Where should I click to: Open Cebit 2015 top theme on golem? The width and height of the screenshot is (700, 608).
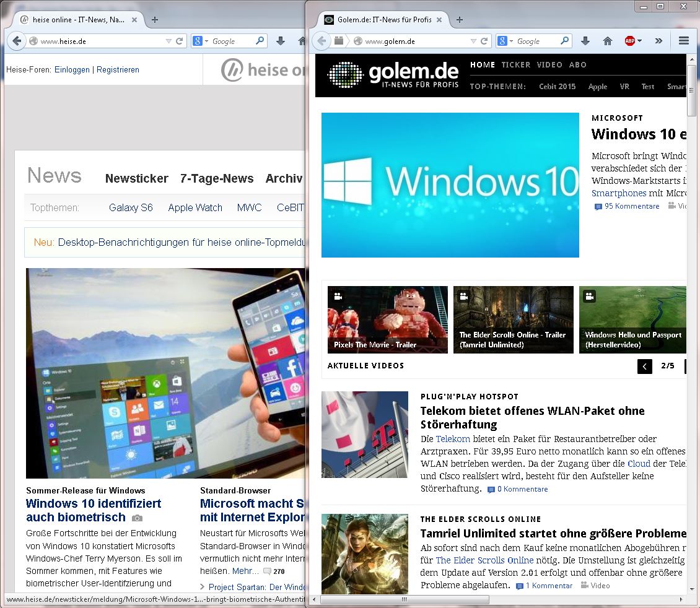557,87
